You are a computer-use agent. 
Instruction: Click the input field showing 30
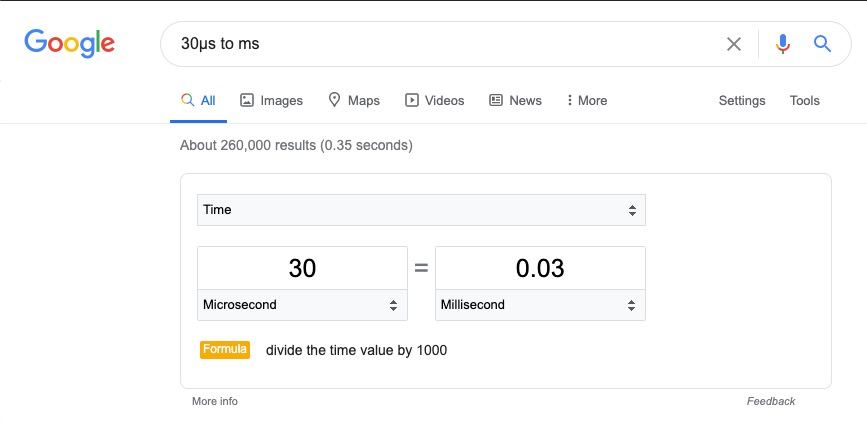coord(302,268)
